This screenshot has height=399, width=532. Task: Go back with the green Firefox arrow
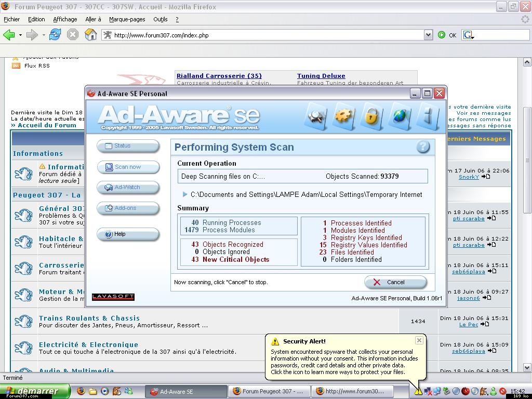pos(9,35)
